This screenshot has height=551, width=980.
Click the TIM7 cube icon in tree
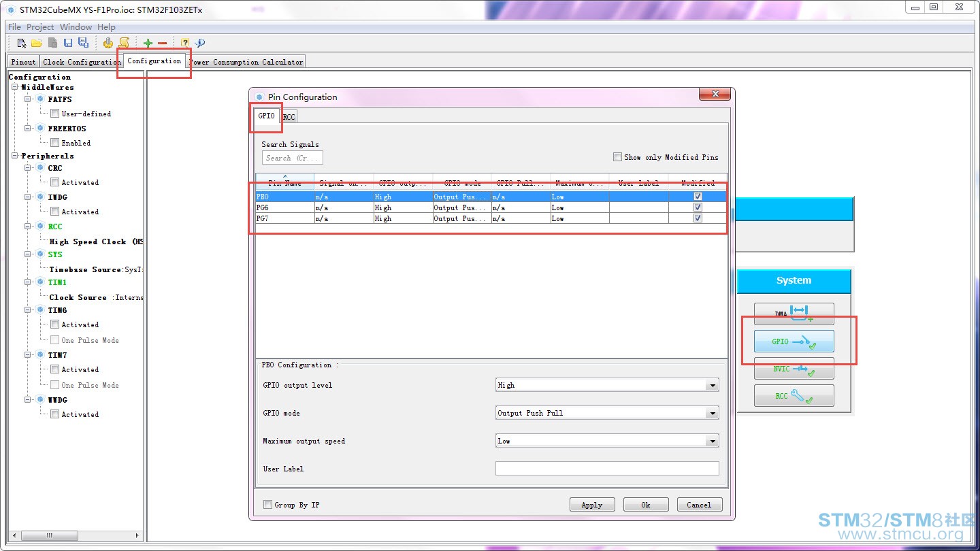(40, 355)
